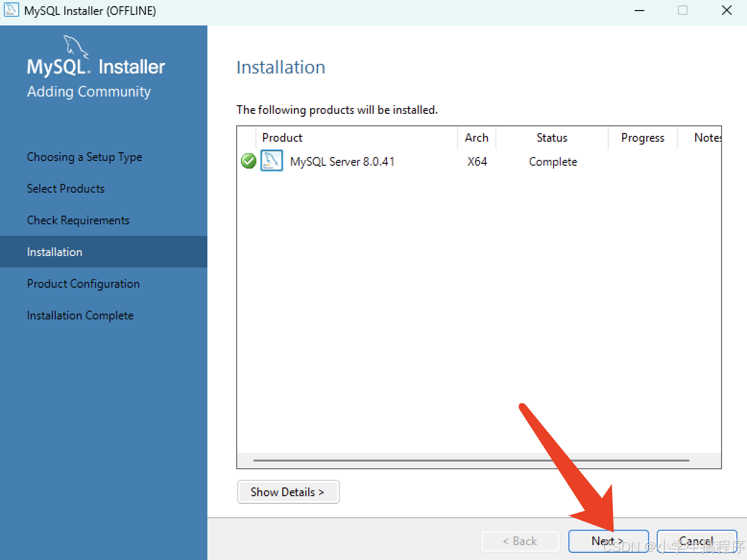The height and width of the screenshot is (560, 747).
Task: Click the MySQL dolphin logo in sidebar
Action: 76,47
